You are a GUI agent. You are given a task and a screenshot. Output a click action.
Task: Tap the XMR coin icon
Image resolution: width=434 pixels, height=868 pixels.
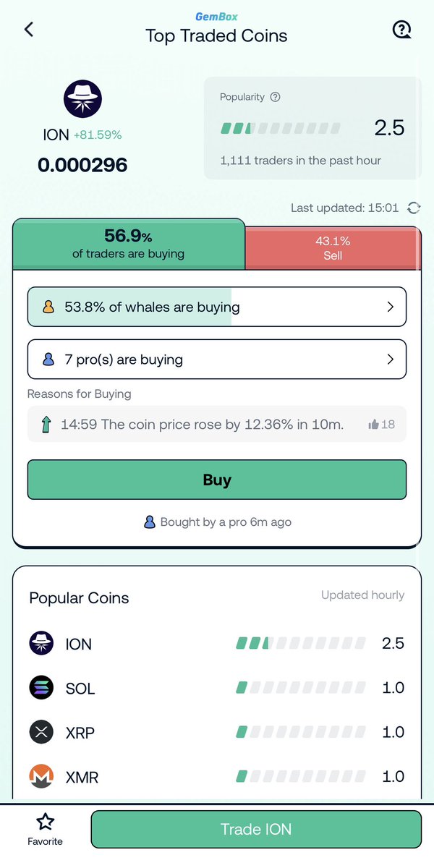pyautogui.click(x=42, y=778)
